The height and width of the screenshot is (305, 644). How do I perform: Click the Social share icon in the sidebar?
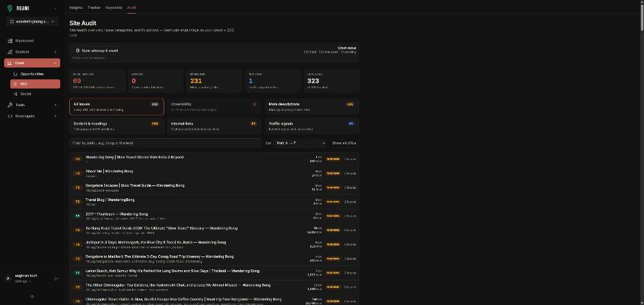tap(16, 94)
